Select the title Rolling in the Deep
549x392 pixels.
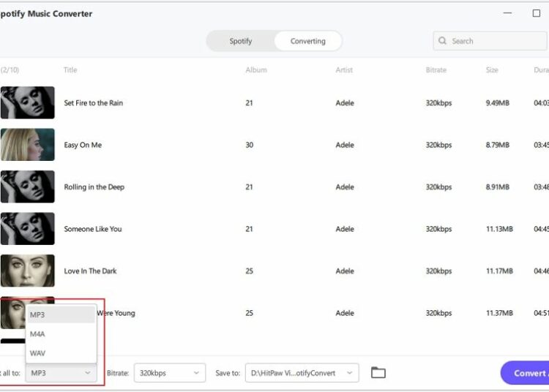point(94,187)
